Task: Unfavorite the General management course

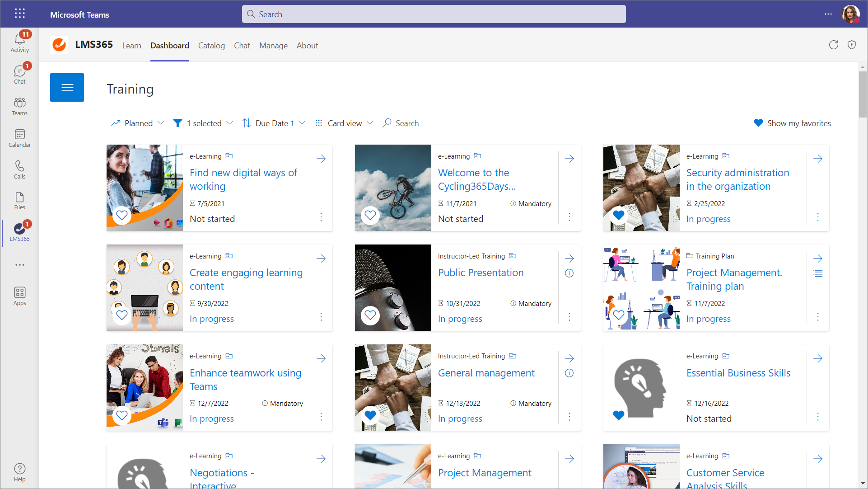Action: 370,415
